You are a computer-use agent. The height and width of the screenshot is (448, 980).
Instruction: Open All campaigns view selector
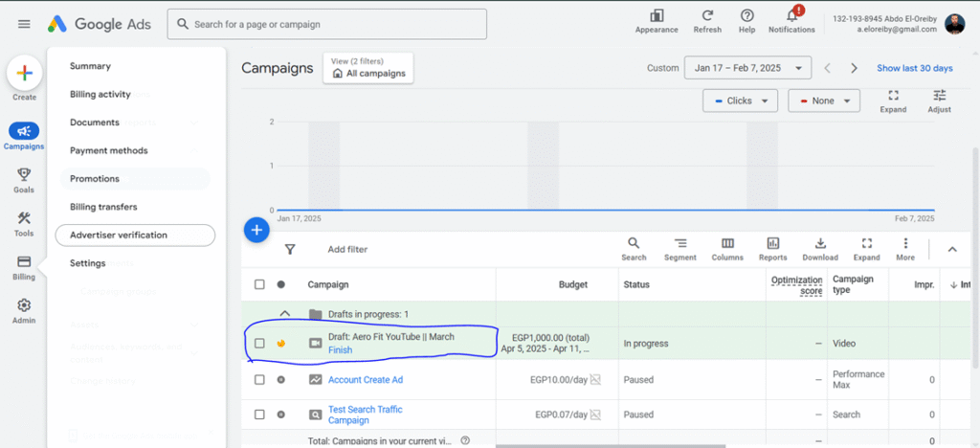(x=368, y=68)
